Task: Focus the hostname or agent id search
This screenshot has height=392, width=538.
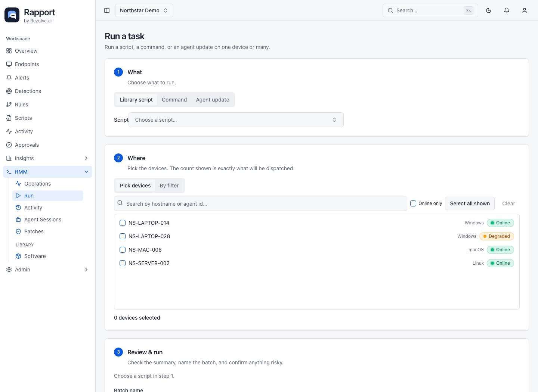Action: pyautogui.click(x=260, y=203)
